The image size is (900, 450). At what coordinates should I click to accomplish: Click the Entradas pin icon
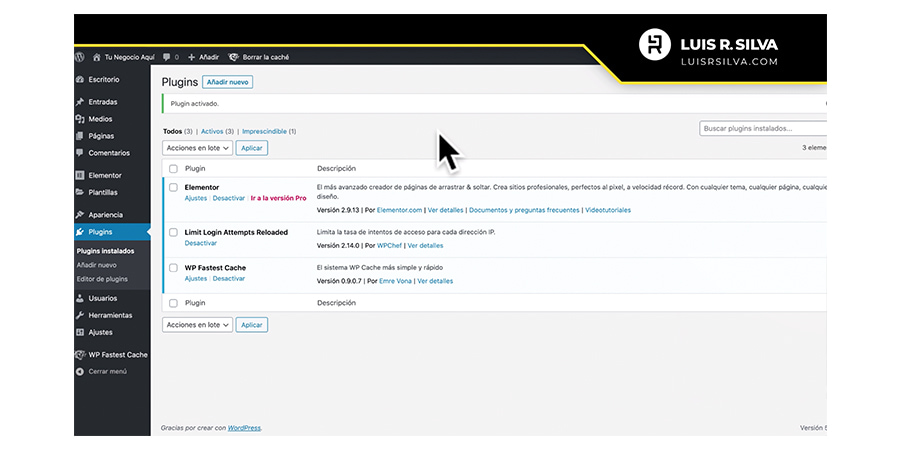pos(80,102)
